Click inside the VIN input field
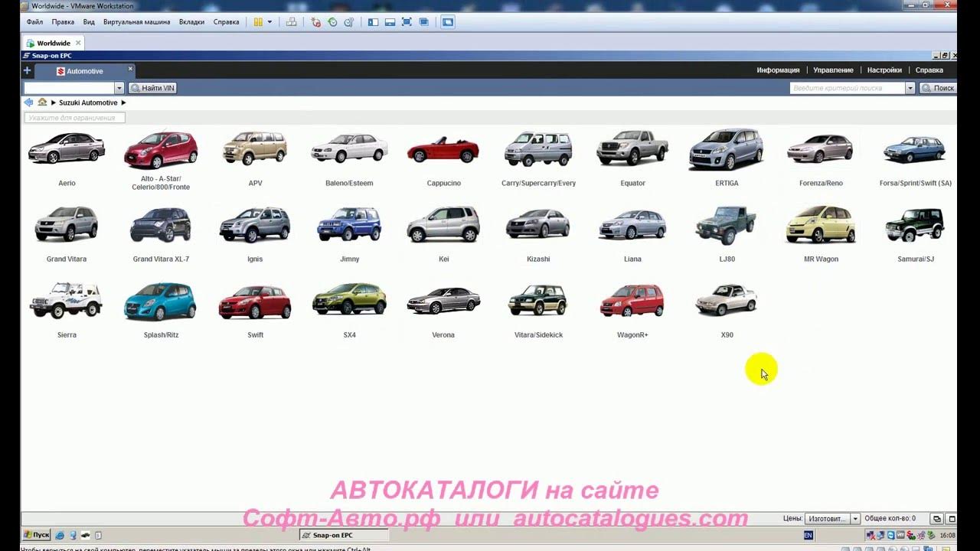The width and height of the screenshot is (980, 551). click(x=69, y=88)
